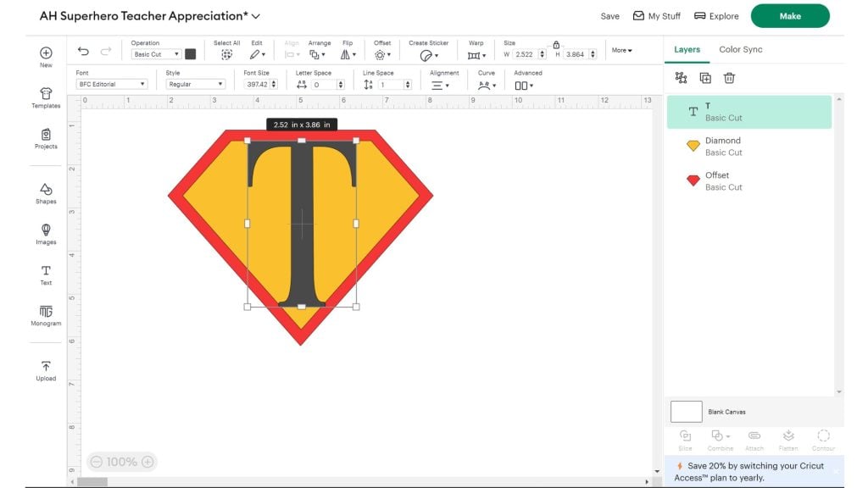Click the Save button
The image size is (868, 488).
[x=610, y=16]
